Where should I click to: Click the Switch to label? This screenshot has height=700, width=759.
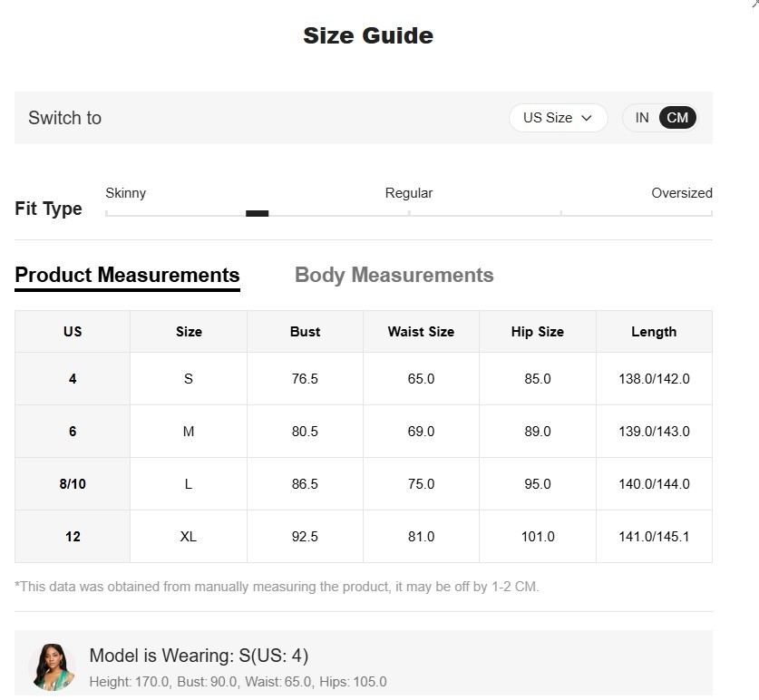pos(65,118)
